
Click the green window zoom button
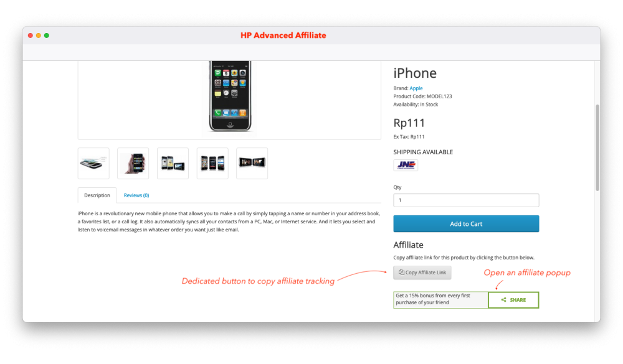click(47, 35)
